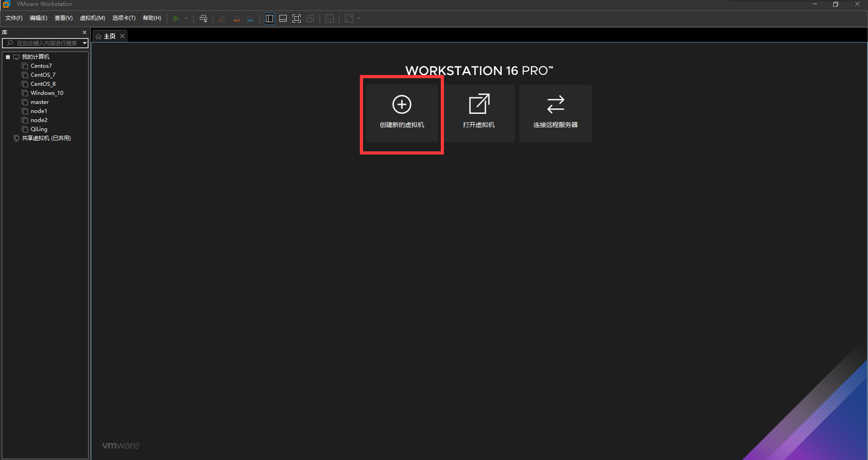
Task: Close the 主页 tab
Action: click(x=122, y=36)
